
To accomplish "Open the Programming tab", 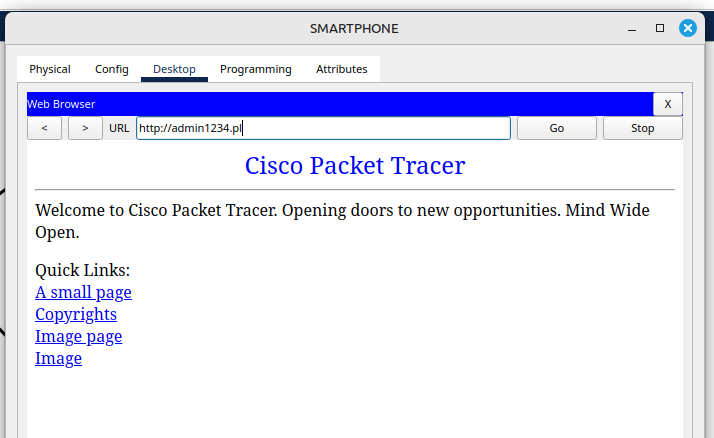I will pos(255,69).
